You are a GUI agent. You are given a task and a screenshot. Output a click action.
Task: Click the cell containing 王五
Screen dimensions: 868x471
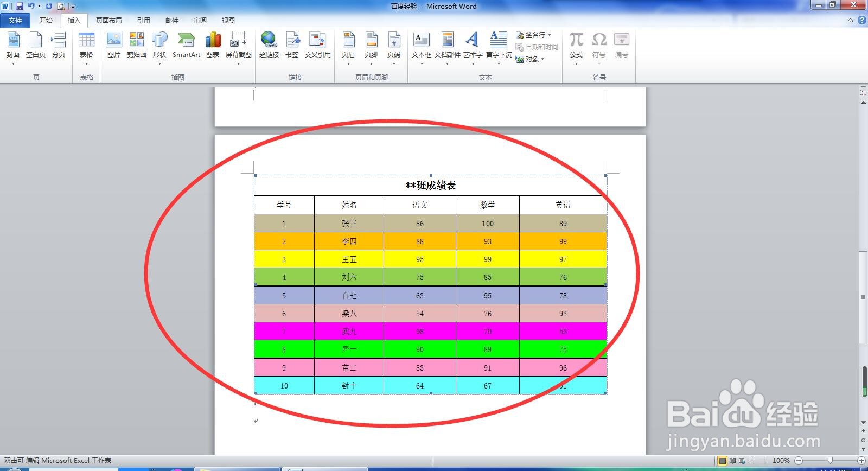349,259
